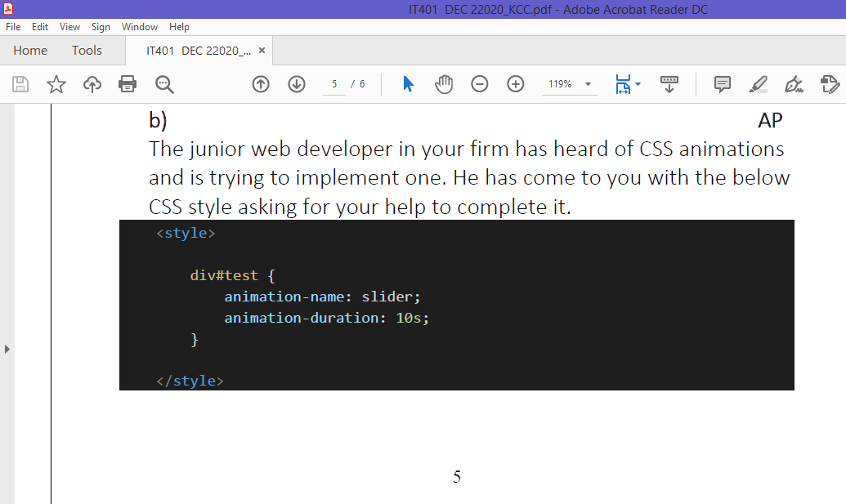Open the Find search tool
Image resolution: width=846 pixels, height=504 pixels.
click(x=164, y=83)
